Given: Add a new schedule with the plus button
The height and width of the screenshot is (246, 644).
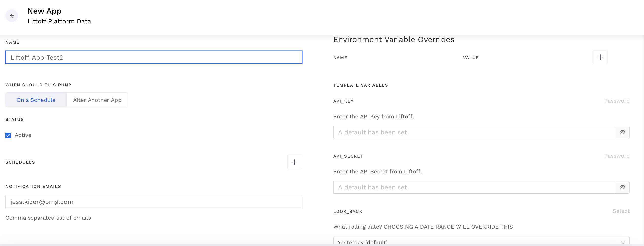Looking at the screenshot, I should pos(294,162).
